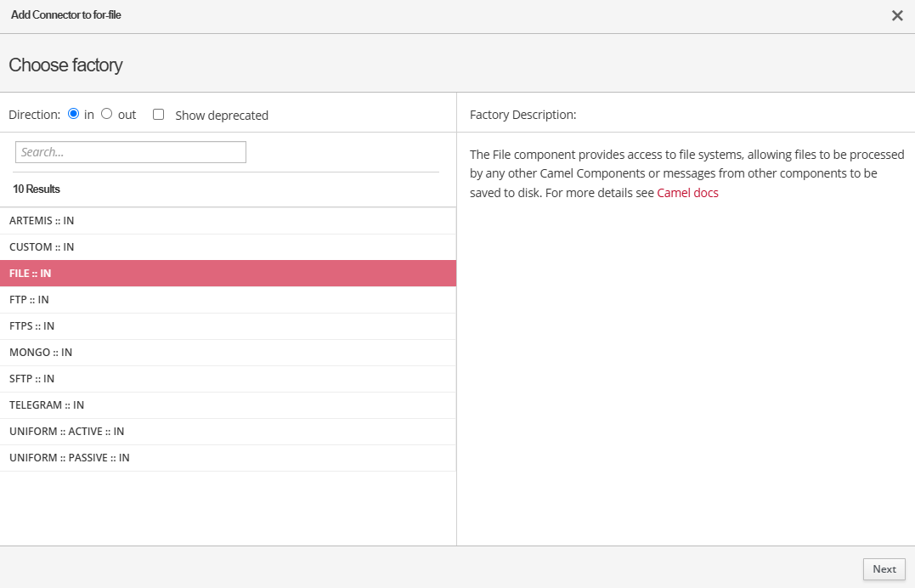
Task: Click the Choose factory heading
Action: [x=65, y=65]
